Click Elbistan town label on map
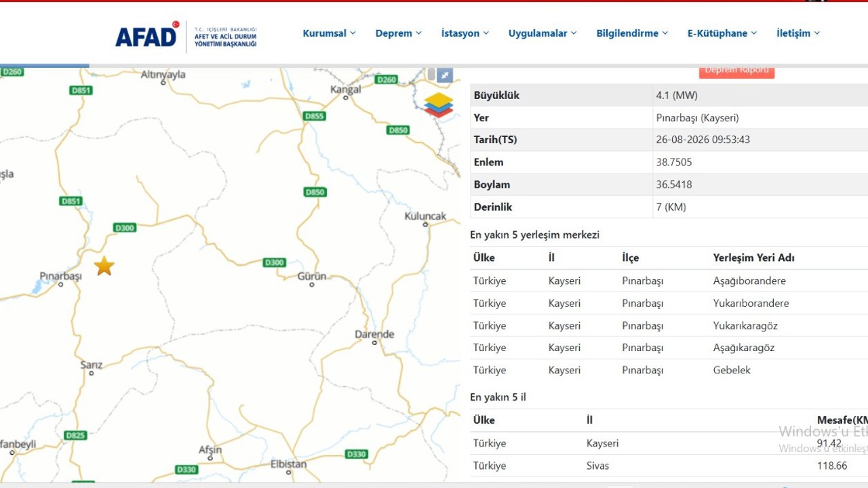Image resolution: width=868 pixels, height=488 pixels. click(288, 464)
